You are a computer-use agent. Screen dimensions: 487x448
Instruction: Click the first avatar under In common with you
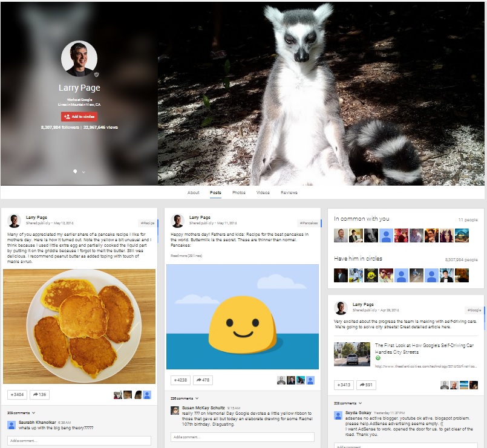click(341, 235)
